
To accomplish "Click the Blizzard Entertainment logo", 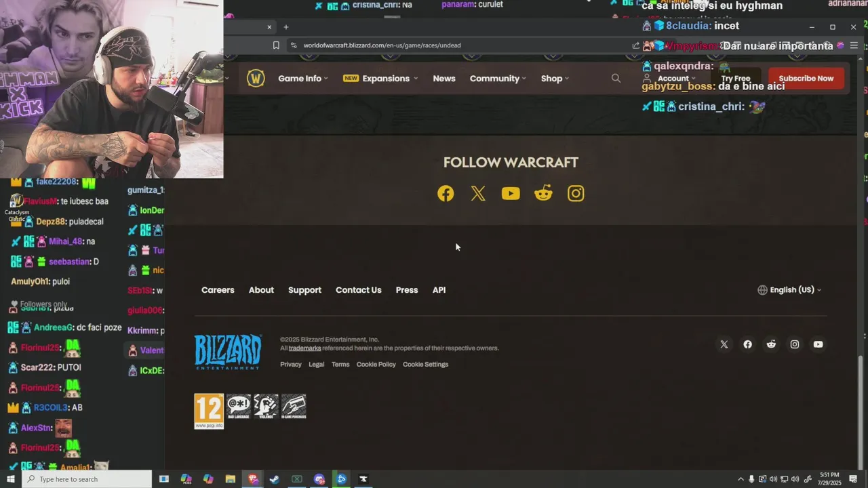I will [x=228, y=352].
